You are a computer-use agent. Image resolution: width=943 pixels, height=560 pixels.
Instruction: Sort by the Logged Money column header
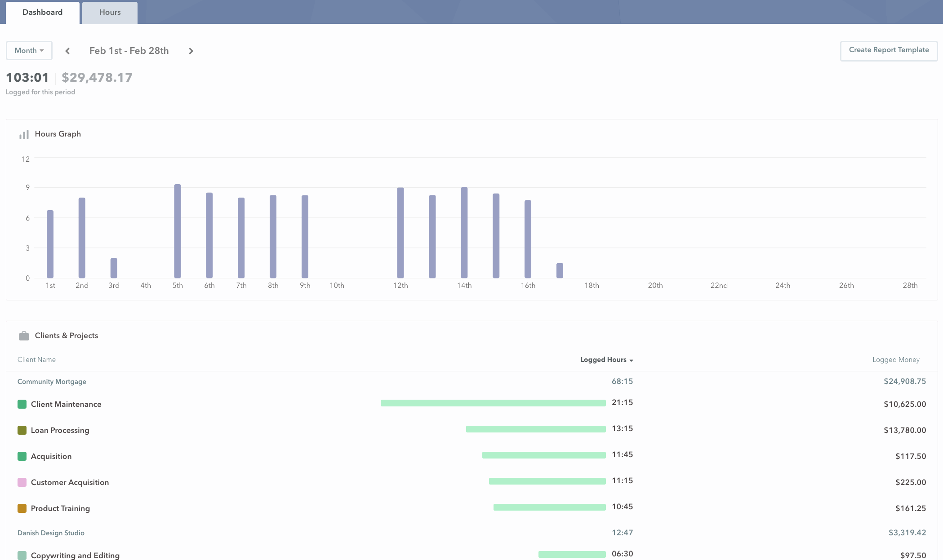[895, 360]
